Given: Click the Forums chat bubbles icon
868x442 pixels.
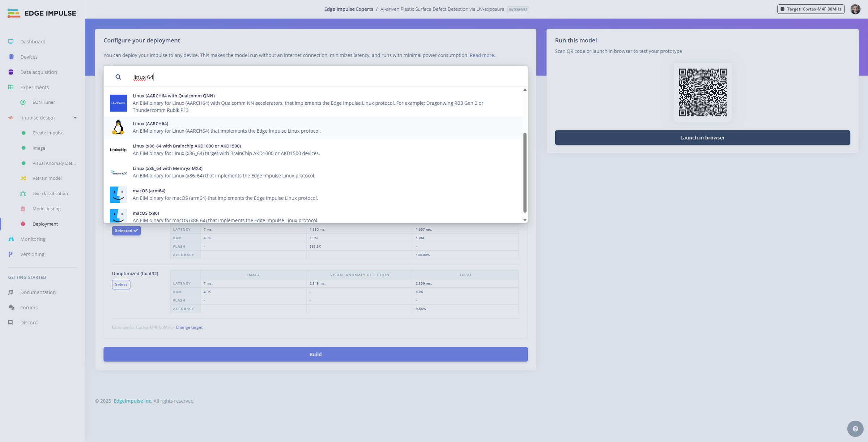Looking at the screenshot, I should [x=11, y=307].
